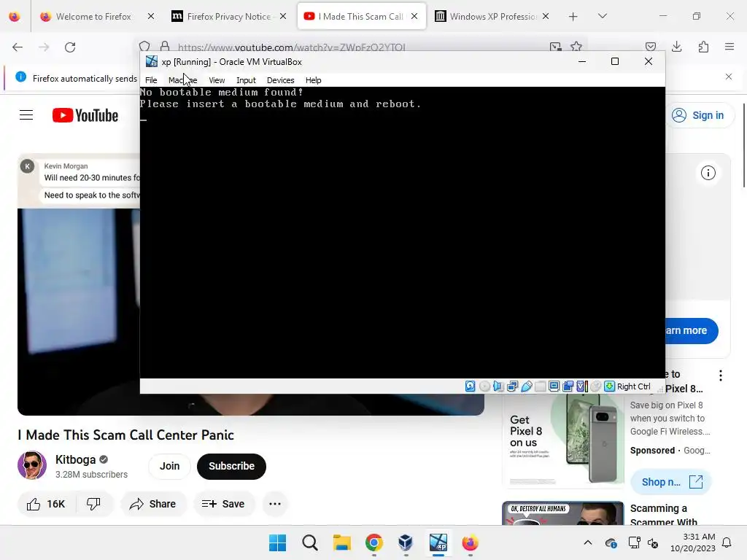This screenshot has width=747, height=560.
Task: Open the more actions ellipsis under video
Action: pyautogui.click(x=275, y=504)
